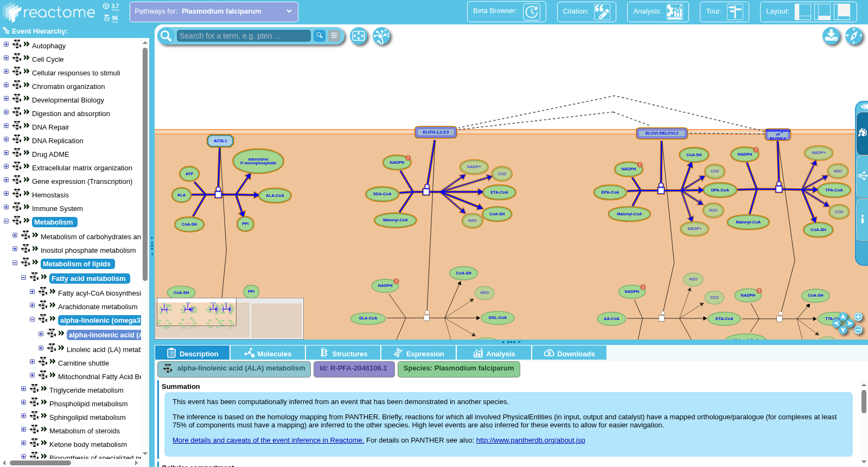Collapse the Fatty acid metabolism node
This screenshot has height=467, width=868.
click(23, 277)
